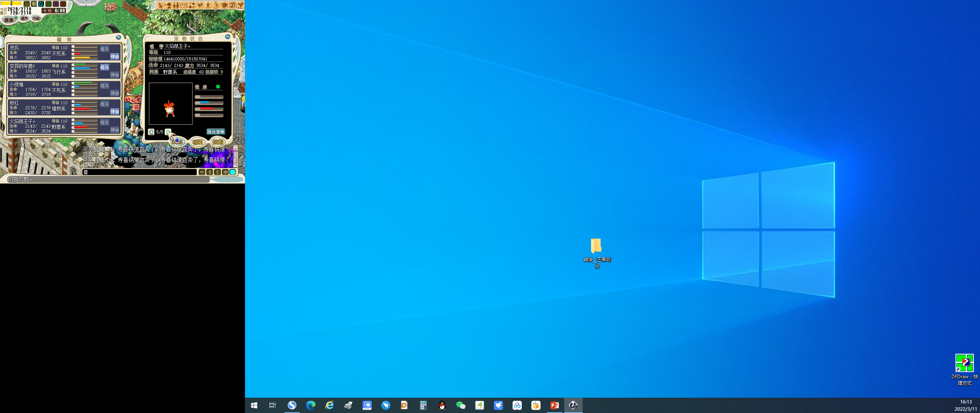Toggle 战斗 for pet 火焰鼠王子
This screenshot has width=980, height=413.
[x=105, y=122]
